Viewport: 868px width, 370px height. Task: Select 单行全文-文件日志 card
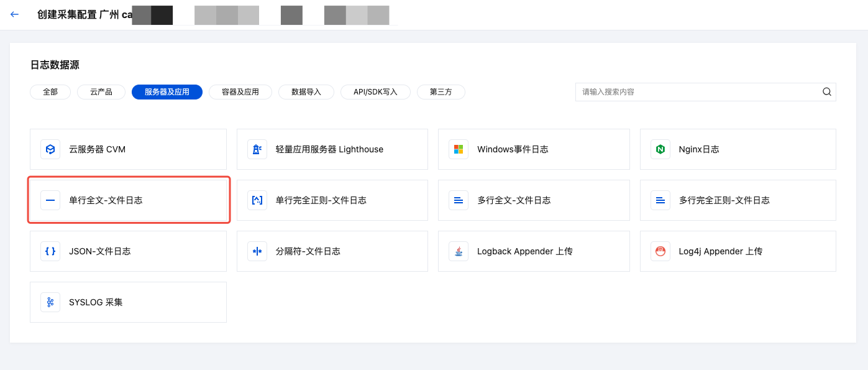[x=128, y=200]
